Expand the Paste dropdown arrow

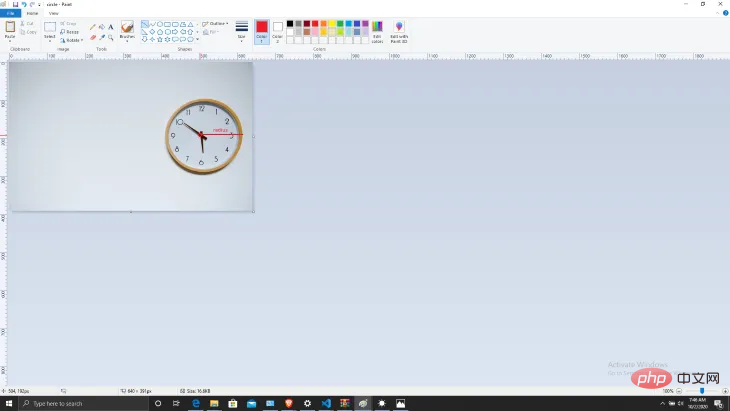tap(10, 39)
